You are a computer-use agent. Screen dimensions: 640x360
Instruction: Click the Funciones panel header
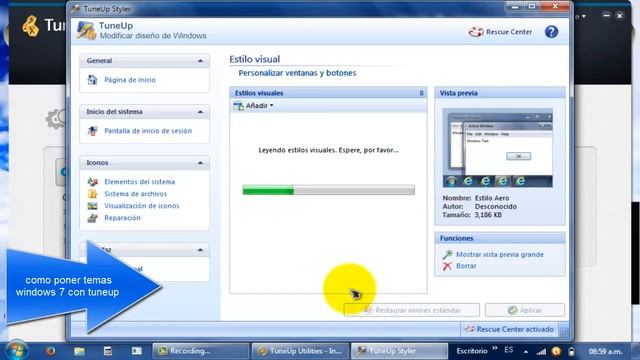pos(500,238)
